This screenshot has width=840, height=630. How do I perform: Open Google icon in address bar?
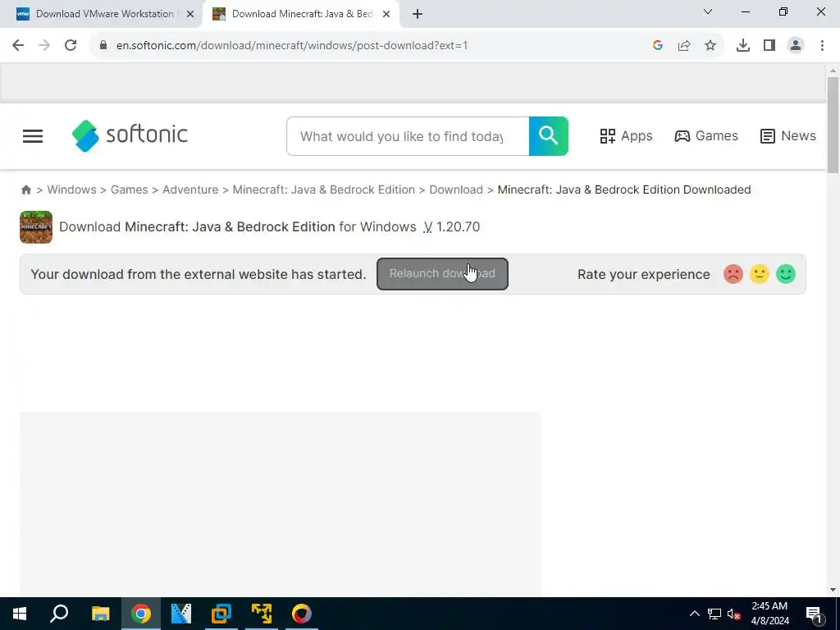pos(658,46)
